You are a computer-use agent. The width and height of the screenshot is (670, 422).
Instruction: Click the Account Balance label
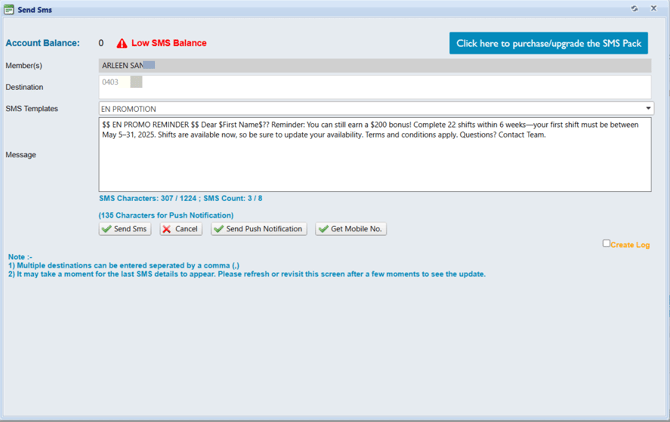[42, 43]
